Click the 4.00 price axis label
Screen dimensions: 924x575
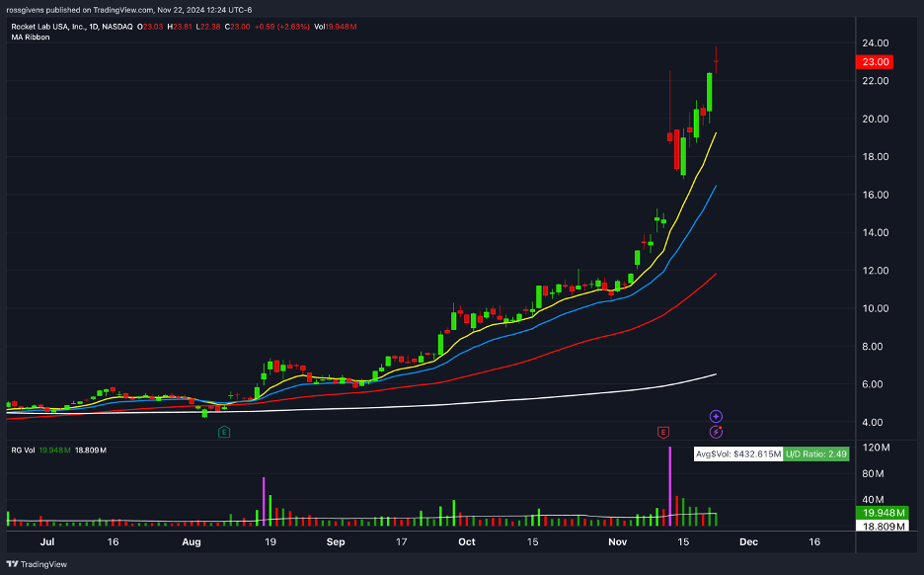coord(872,422)
